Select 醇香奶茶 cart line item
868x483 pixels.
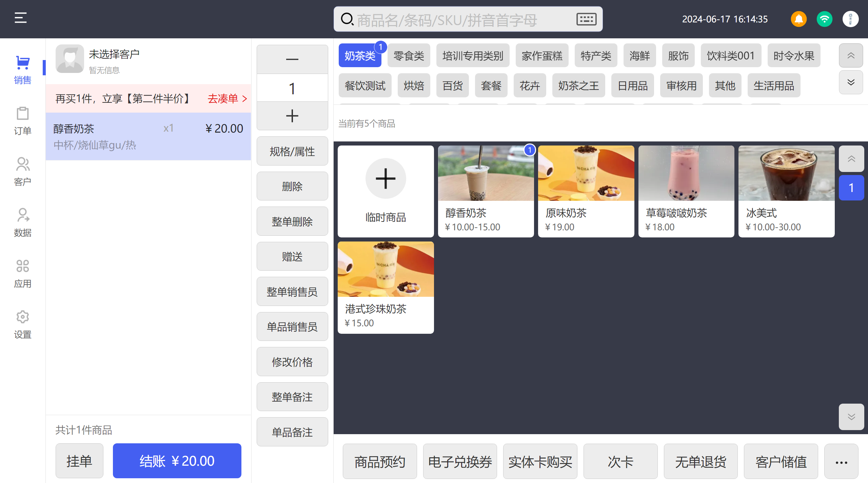tap(148, 136)
